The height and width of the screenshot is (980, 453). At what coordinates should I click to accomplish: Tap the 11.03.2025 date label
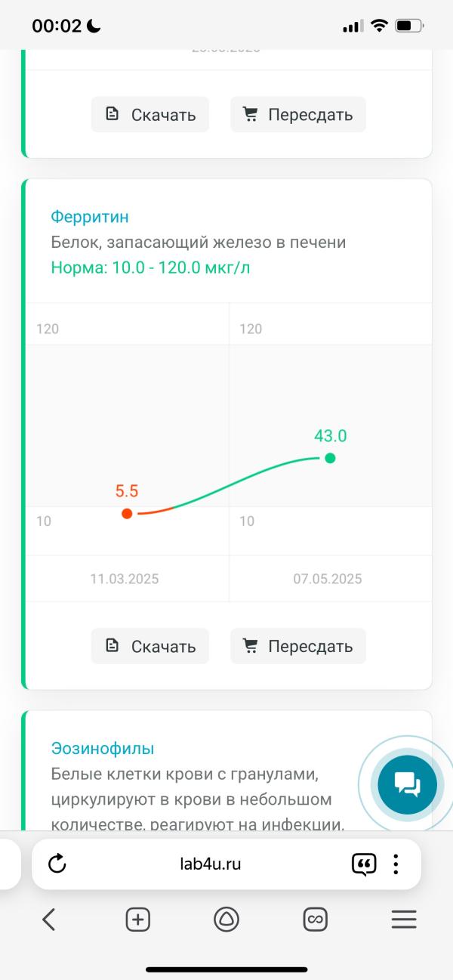tap(125, 580)
